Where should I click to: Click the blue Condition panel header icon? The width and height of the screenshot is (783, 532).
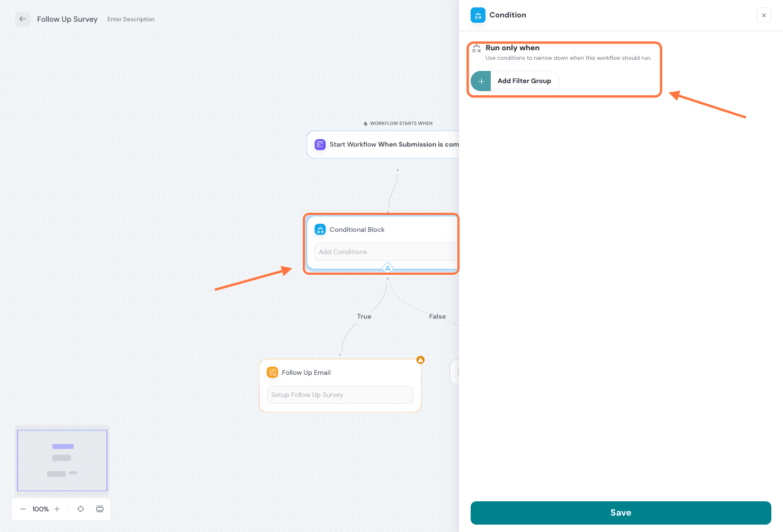tap(478, 15)
